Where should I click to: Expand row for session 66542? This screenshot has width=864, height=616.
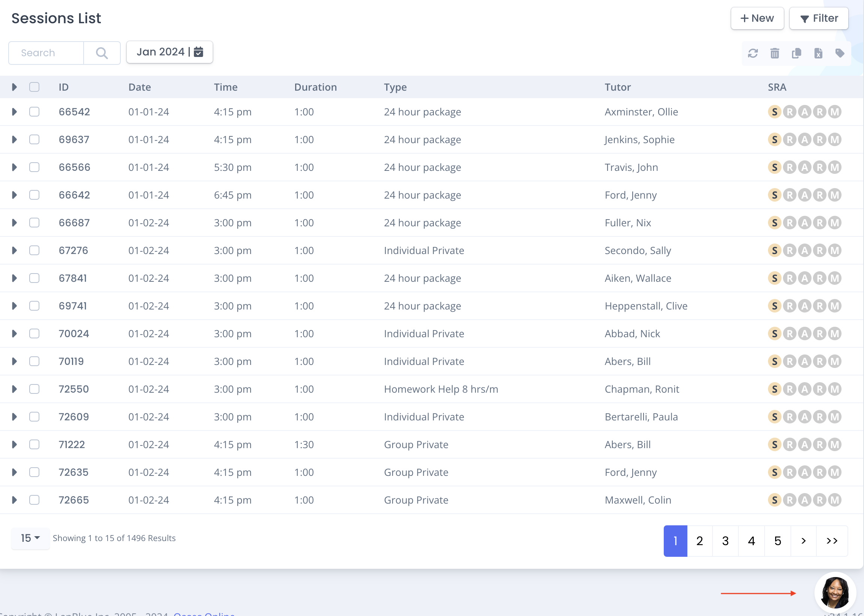pyautogui.click(x=14, y=112)
